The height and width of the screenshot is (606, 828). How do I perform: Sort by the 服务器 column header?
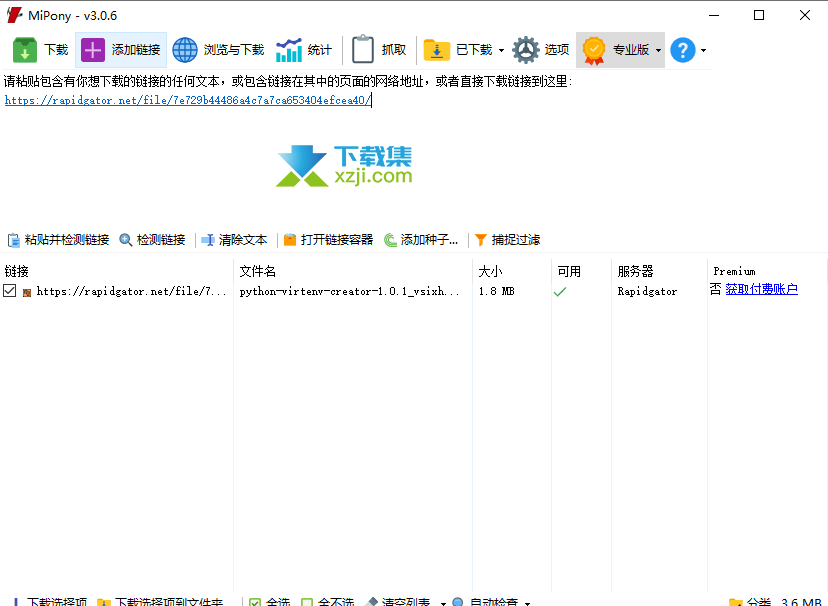coord(635,271)
